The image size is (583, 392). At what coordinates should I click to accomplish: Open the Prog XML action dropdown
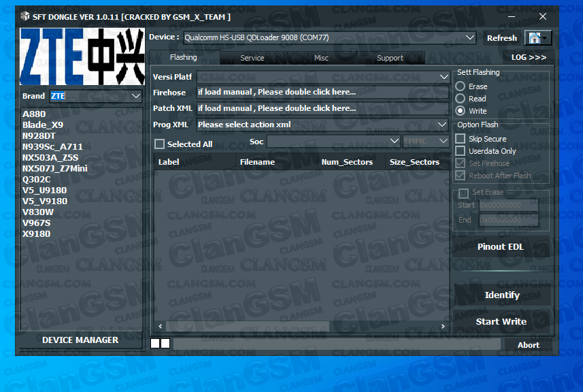pyautogui.click(x=442, y=125)
